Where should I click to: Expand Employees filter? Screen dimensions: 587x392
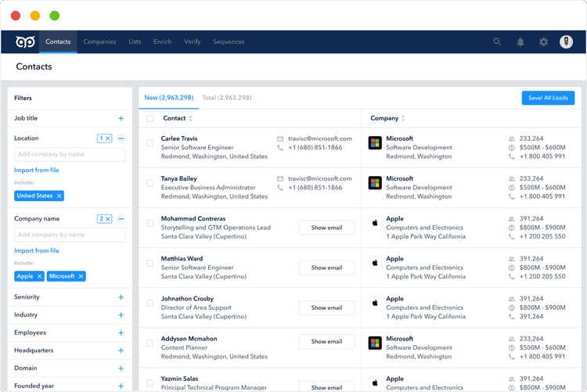[121, 333]
